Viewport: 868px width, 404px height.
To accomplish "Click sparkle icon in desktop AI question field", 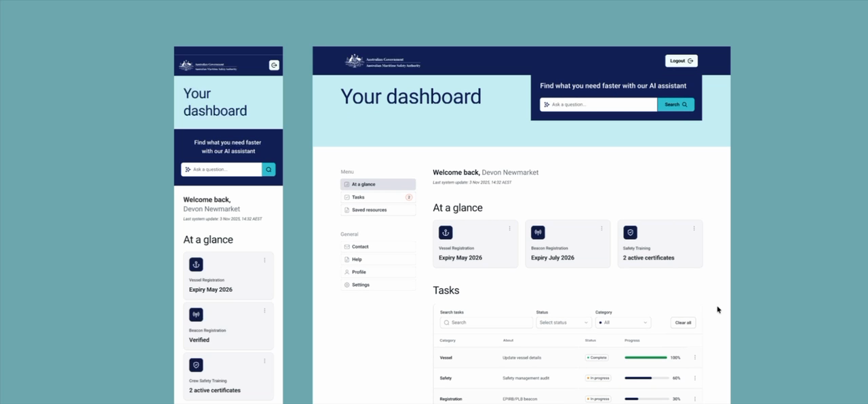I will coord(547,104).
